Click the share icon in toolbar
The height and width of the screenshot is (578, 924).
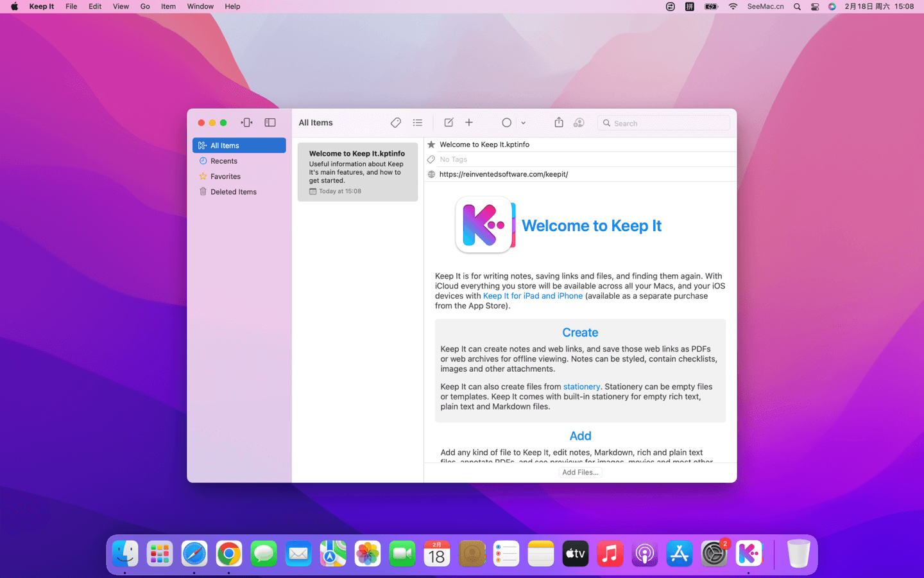pos(559,122)
